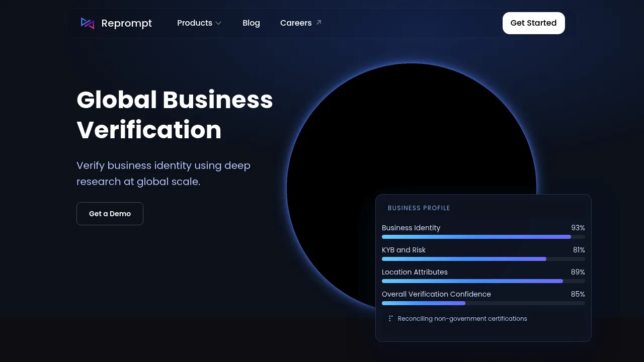Click the Get Started button
This screenshot has height=362, width=644.
click(533, 23)
